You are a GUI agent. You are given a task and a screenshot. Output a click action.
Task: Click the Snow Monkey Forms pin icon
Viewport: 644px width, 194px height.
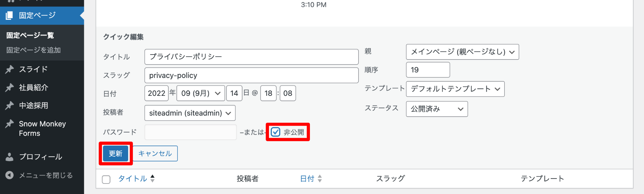[x=9, y=124]
